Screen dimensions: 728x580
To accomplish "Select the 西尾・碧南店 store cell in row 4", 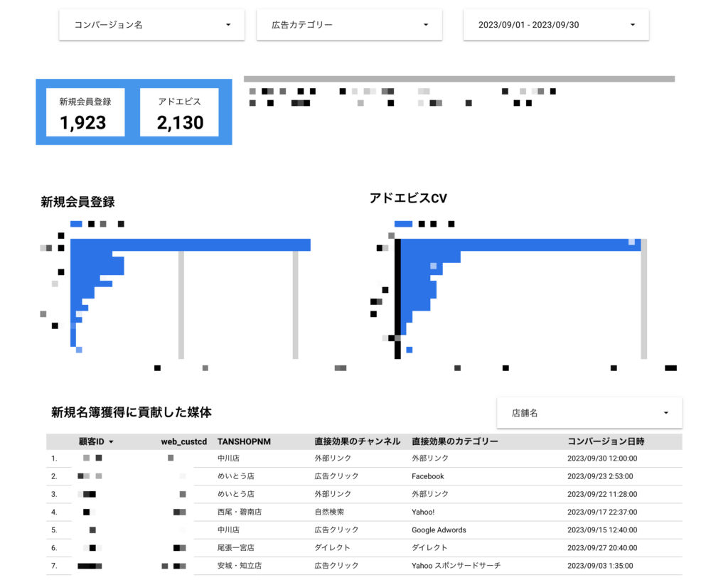I will click(240, 512).
